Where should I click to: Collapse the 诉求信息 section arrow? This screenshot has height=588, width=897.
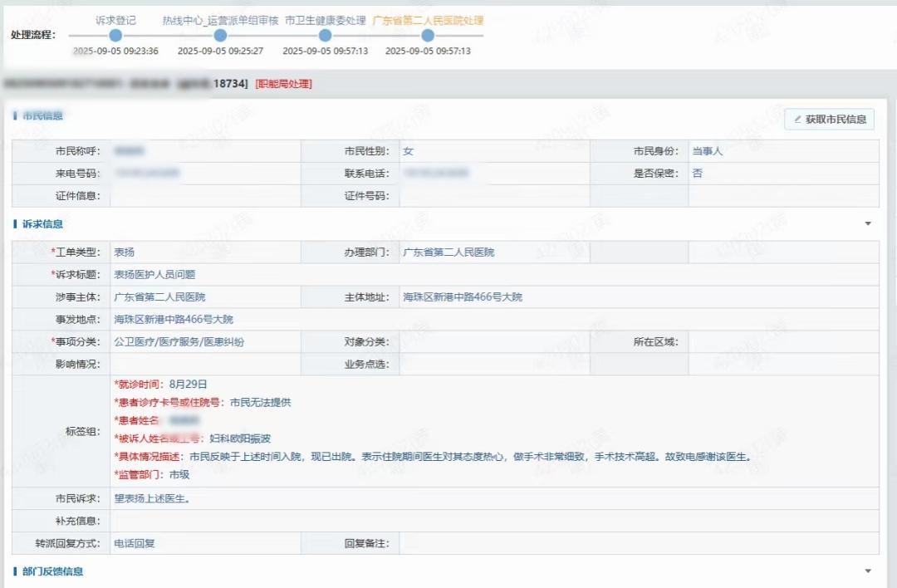pyautogui.click(x=868, y=224)
